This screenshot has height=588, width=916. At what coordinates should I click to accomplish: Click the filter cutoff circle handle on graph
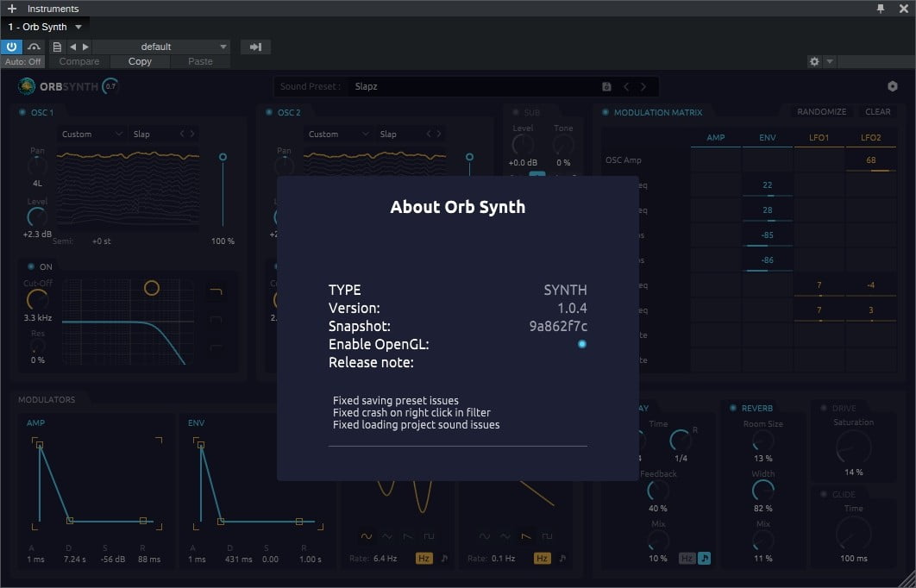pyautogui.click(x=151, y=288)
